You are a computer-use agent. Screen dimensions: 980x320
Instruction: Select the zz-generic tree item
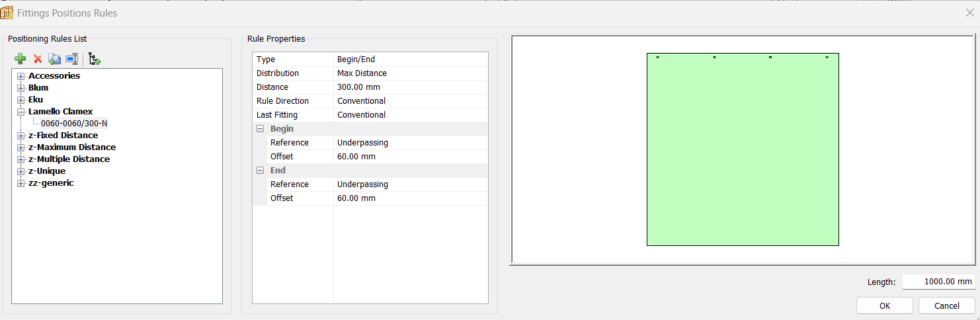pyautogui.click(x=51, y=183)
